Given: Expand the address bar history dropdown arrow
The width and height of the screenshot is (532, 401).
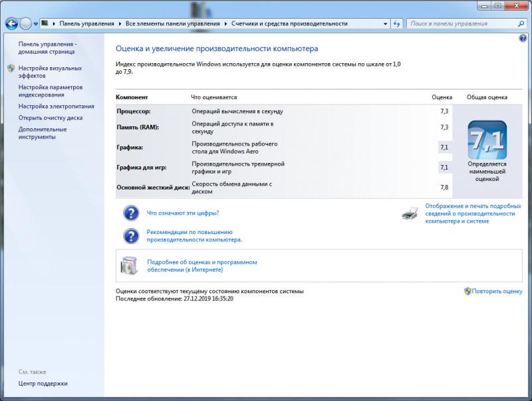Looking at the screenshot, I should click(385, 24).
